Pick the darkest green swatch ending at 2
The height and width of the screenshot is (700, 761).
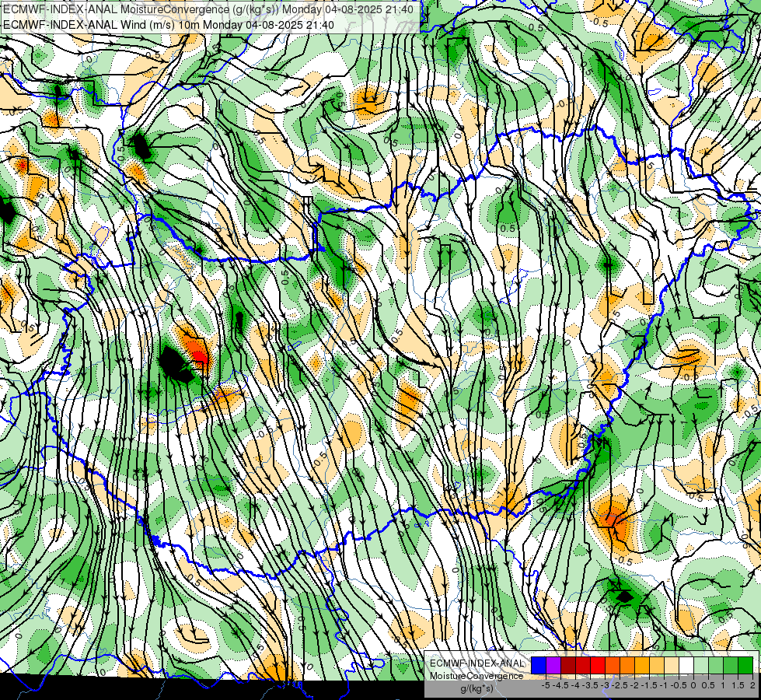pos(745,665)
